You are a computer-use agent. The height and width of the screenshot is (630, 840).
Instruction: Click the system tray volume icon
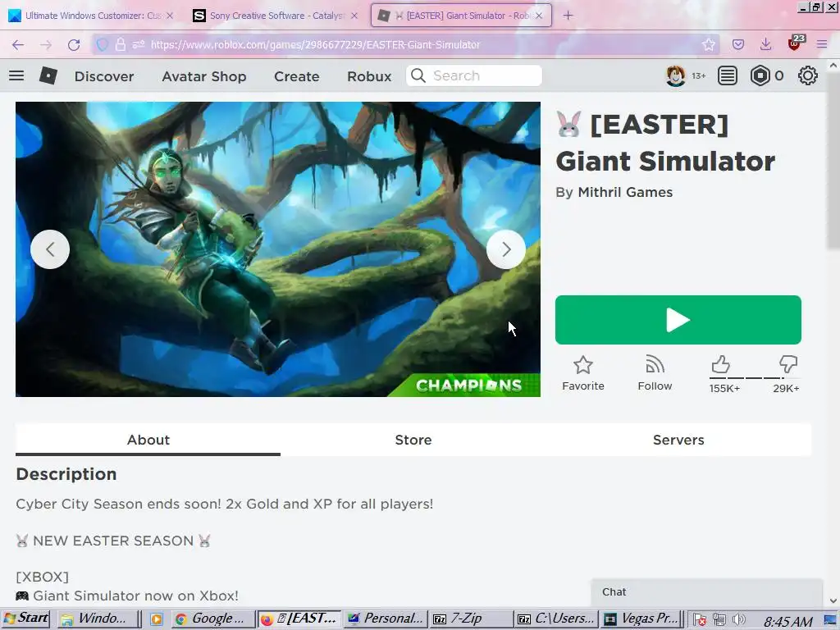[739, 620]
